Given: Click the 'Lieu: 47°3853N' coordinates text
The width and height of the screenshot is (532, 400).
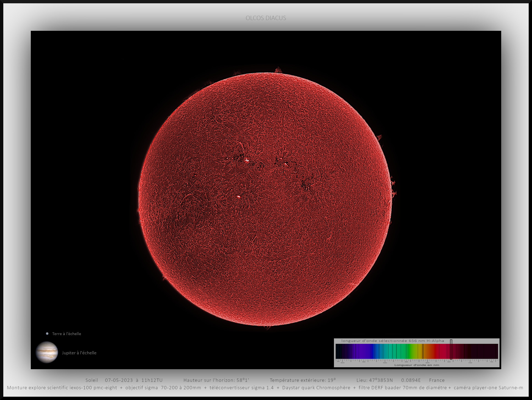Looking at the screenshot, I should [x=375, y=380].
